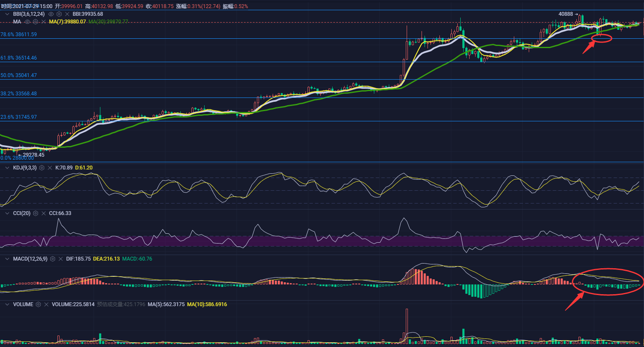Close the MACD indicator panel
The image size is (644, 347).
click(x=61, y=259)
